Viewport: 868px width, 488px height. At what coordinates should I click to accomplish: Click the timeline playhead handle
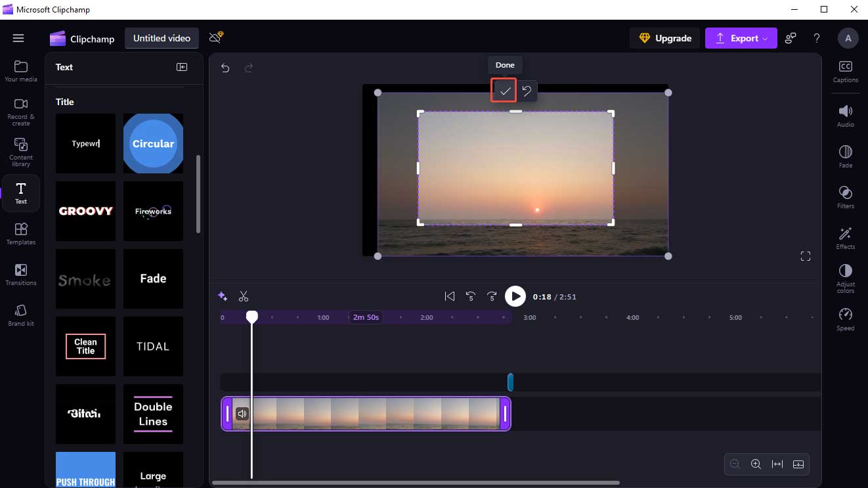(251, 317)
